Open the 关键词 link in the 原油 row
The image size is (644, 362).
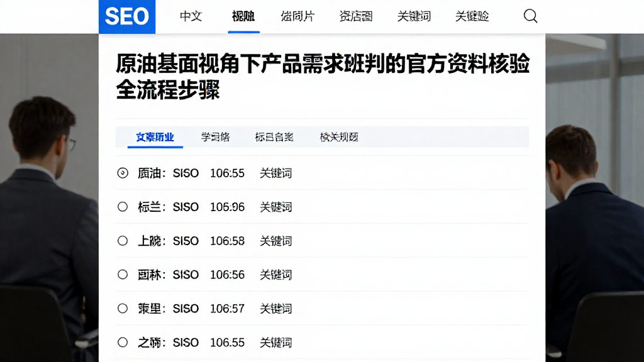coord(275,173)
